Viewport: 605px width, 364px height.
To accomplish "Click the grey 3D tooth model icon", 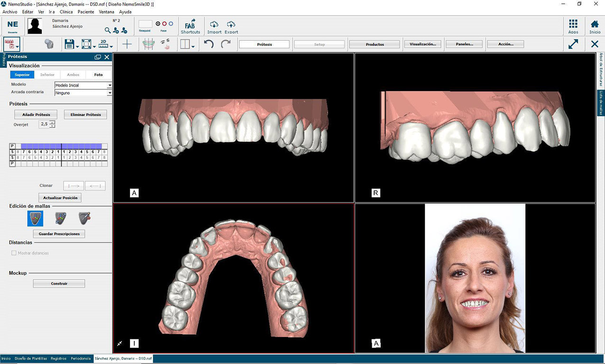I will (49, 44).
